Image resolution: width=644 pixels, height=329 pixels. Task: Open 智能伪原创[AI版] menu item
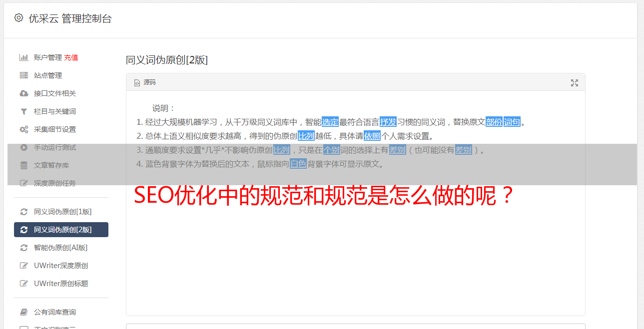click(x=61, y=248)
